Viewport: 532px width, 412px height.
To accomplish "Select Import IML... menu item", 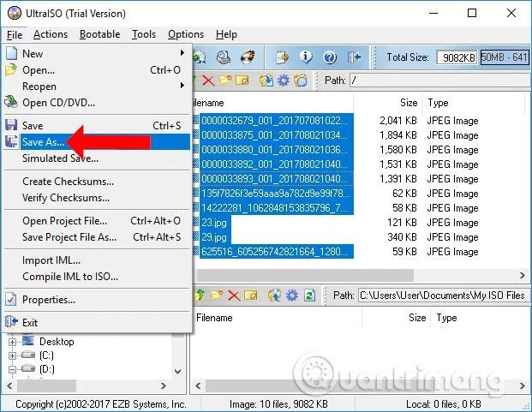I will 98,260.
